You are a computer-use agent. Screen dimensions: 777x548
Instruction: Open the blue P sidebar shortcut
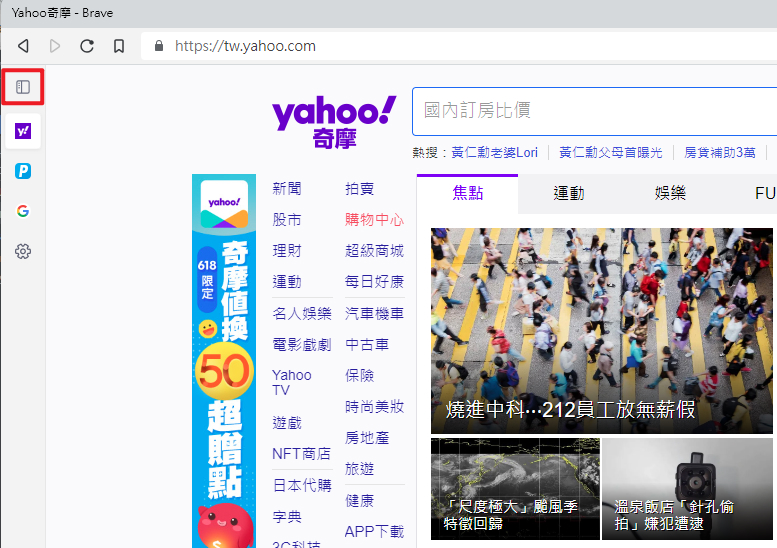click(x=23, y=171)
